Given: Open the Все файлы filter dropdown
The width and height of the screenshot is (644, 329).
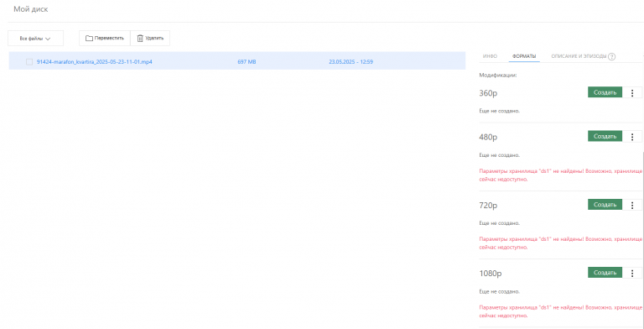Looking at the screenshot, I should point(36,39).
